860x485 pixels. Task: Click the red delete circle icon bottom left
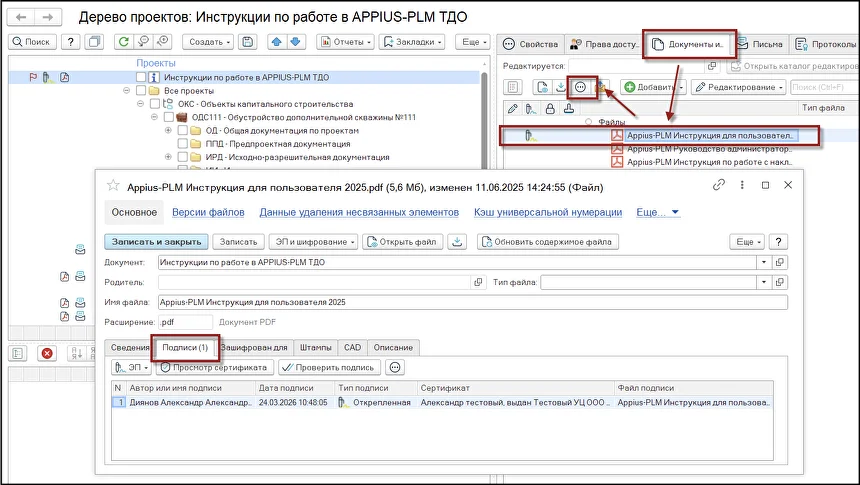(47, 354)
